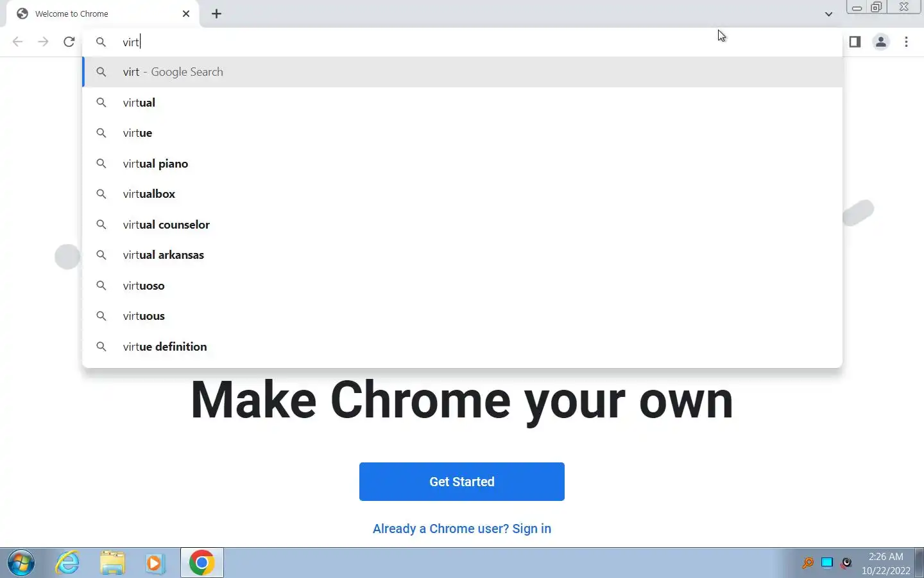Screen dimensions: 924x578
Task: Choose 'virt - Google Search' suggestion
Action: pyautogui.click(x=462, y=72)
